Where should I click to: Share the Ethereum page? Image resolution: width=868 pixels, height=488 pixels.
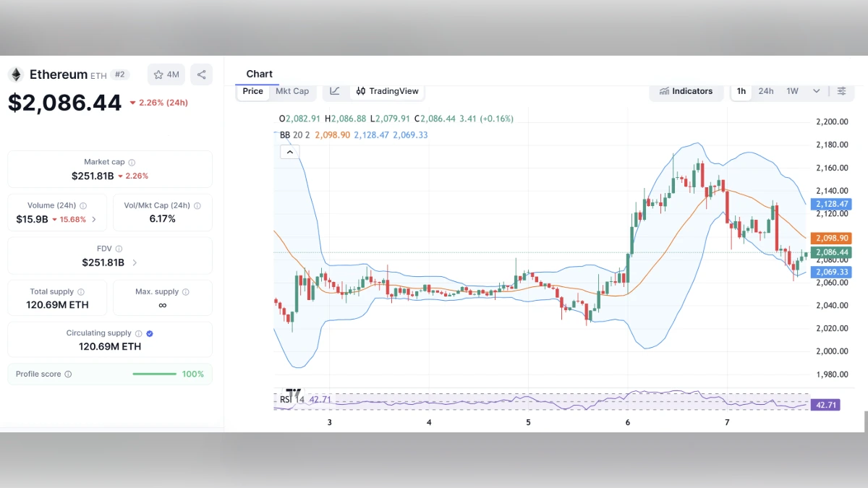coord(201,74)
